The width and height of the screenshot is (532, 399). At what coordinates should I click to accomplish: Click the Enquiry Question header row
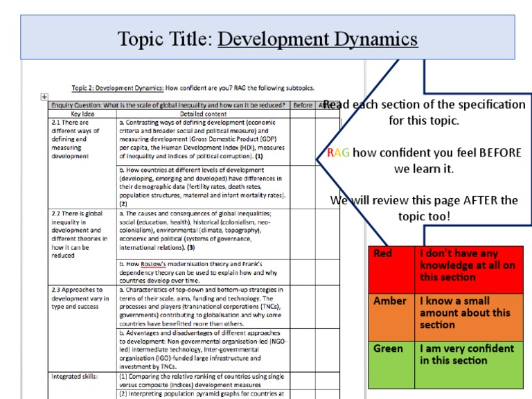coord(169,105)
